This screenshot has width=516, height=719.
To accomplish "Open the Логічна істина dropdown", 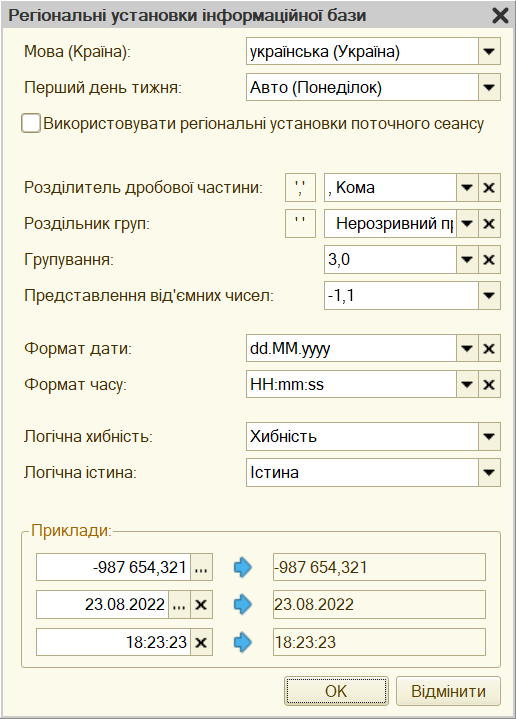I will [489, 472].
